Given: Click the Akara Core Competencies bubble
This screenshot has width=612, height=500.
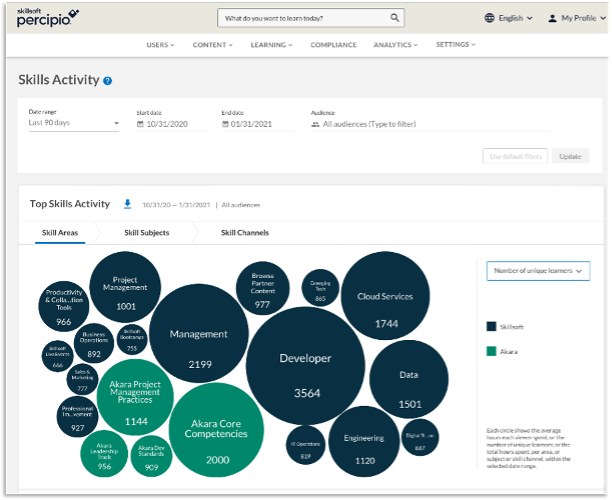Looking at the screenshot, I should click(216, 430).
